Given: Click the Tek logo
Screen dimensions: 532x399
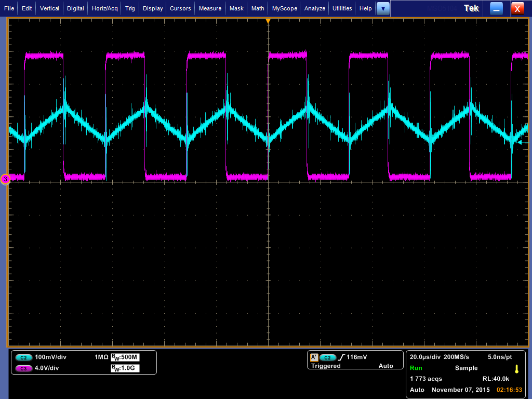Looking at the screenshot, I should click(471, 8).
